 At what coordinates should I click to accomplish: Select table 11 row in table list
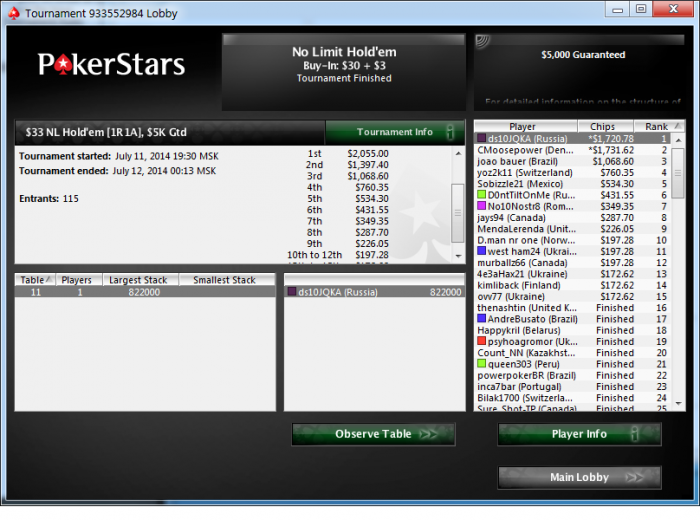tap(145, 292)
